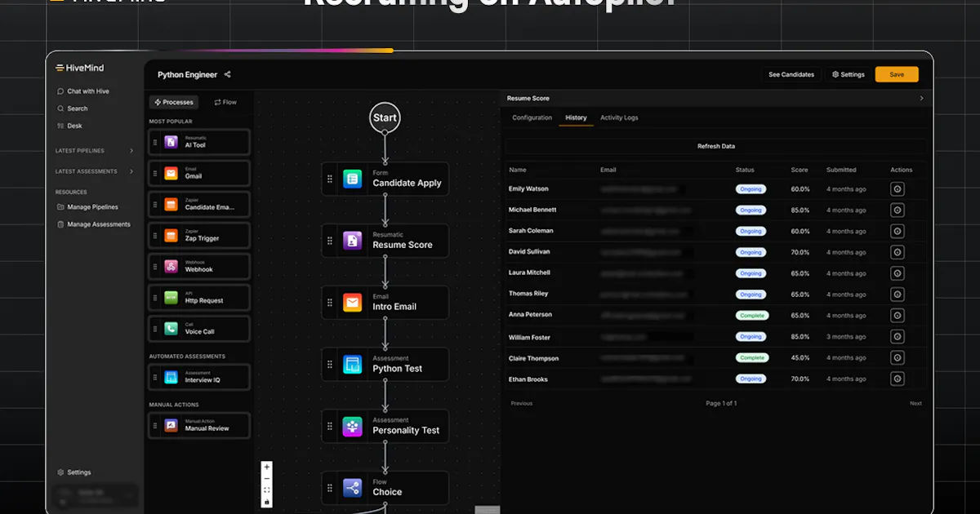
Task: Zoom in on canvas
Action: click(x=267, y=467)
